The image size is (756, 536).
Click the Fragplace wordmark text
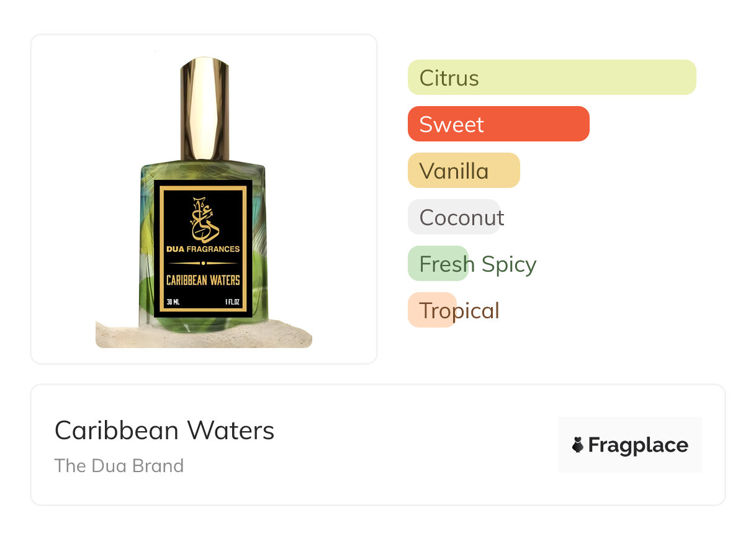click(638, 445)
